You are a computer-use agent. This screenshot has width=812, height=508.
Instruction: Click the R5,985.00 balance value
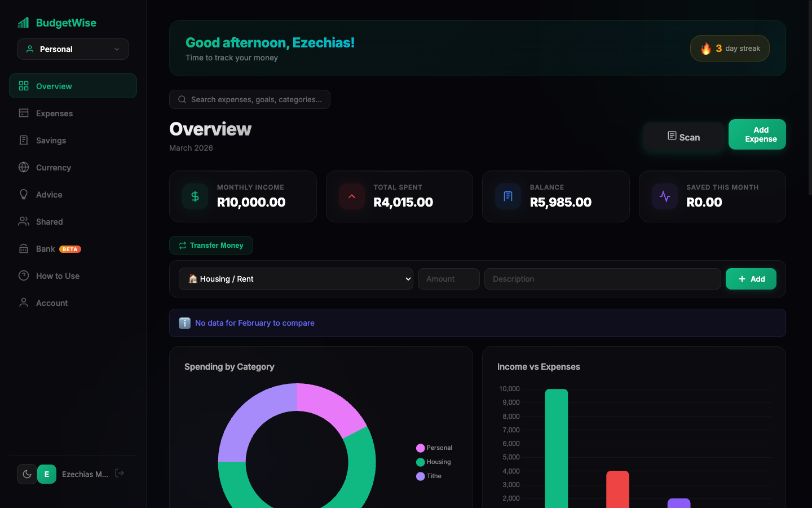[x=561, y=202]
